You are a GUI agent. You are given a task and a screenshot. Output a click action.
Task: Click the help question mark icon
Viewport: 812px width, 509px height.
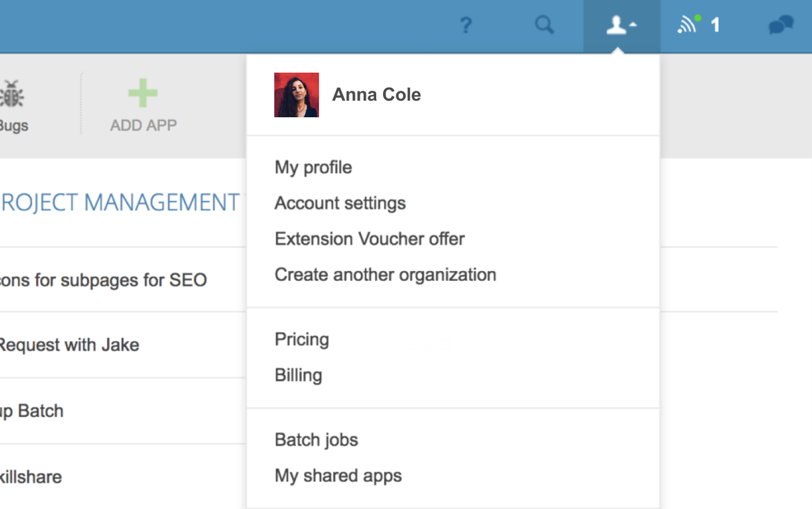(466, 25)
